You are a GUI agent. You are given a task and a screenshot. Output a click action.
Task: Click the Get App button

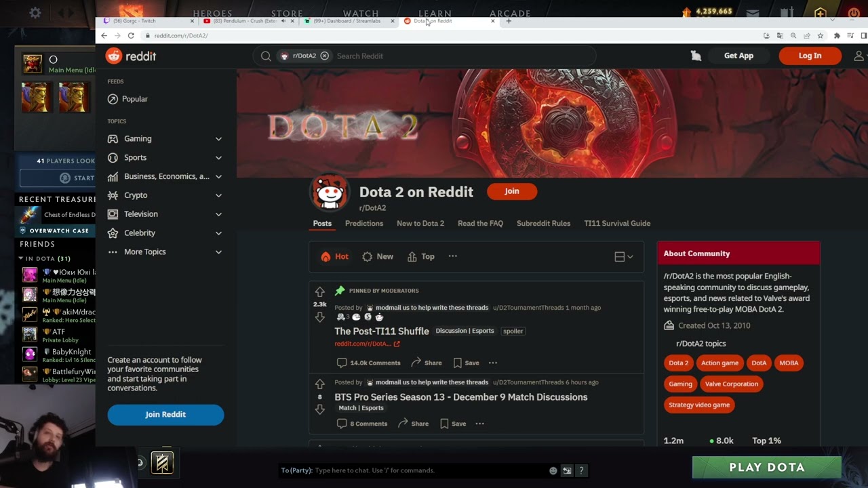pyautogui.click(x=738, y=56)
